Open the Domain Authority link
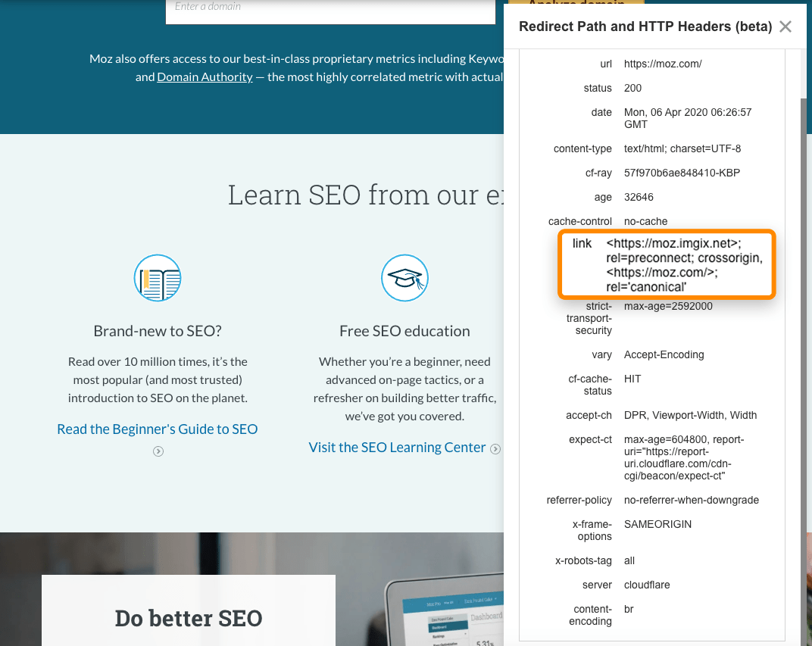Screen dimensions: 812x646 coord(205,77)
